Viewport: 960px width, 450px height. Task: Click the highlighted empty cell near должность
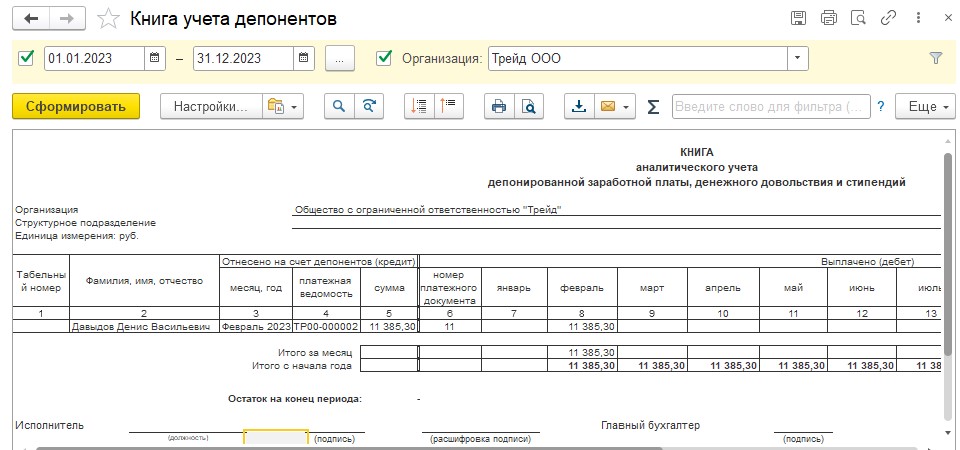click(x=276, y=438)
